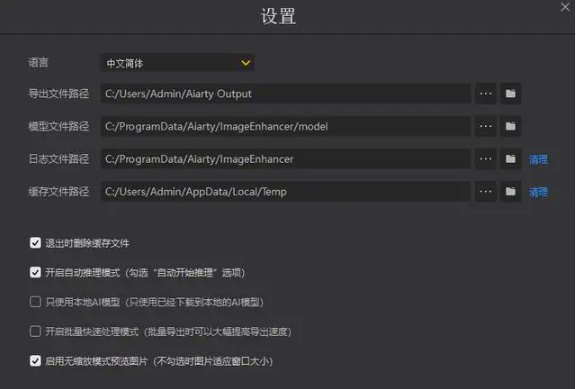Click the yellow chevron of language selector
576x389 pixels.
tap(246, 63)
